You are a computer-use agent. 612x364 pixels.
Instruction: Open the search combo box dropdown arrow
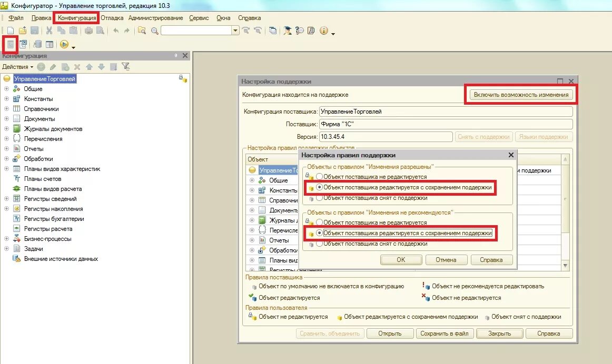click(x=235, y=31)
